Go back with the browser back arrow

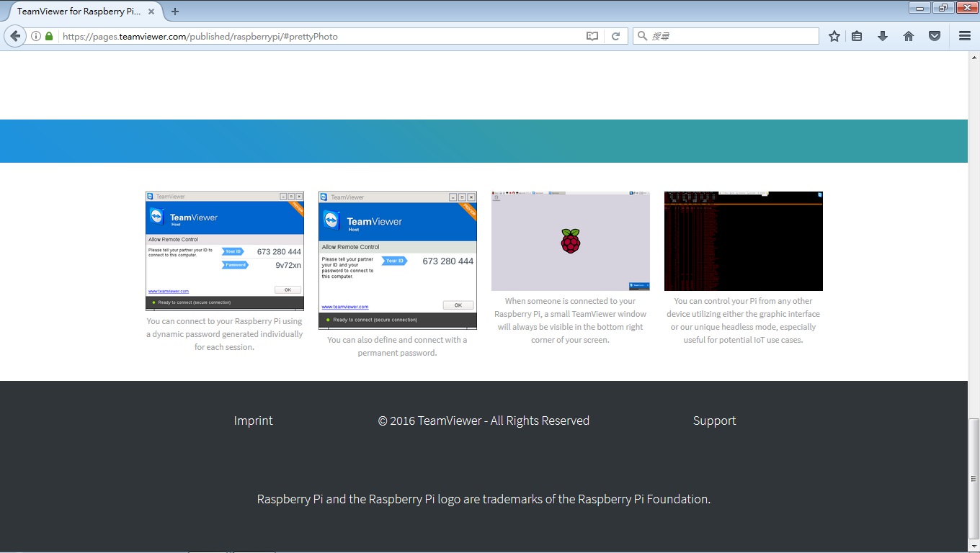[x=14, y=36]
